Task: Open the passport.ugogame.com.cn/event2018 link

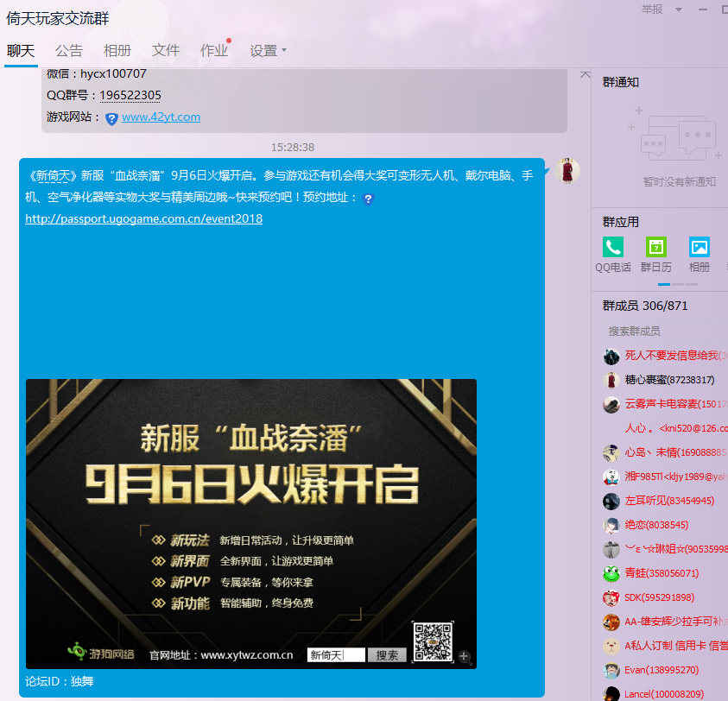Action: pyautogui.click(x=144, y=218)
